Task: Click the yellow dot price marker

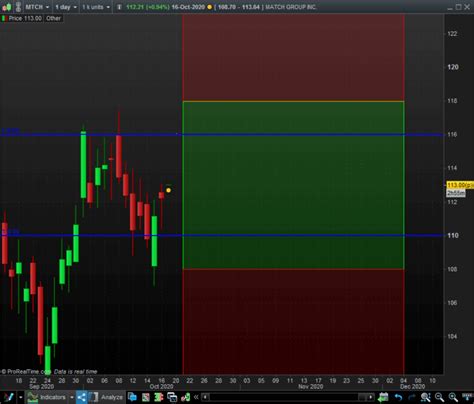Action: click(168, 190)
